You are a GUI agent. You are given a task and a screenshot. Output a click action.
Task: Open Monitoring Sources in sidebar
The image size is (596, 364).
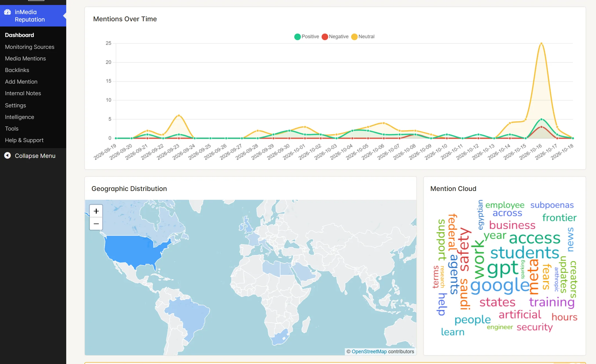tap(30, 47)
